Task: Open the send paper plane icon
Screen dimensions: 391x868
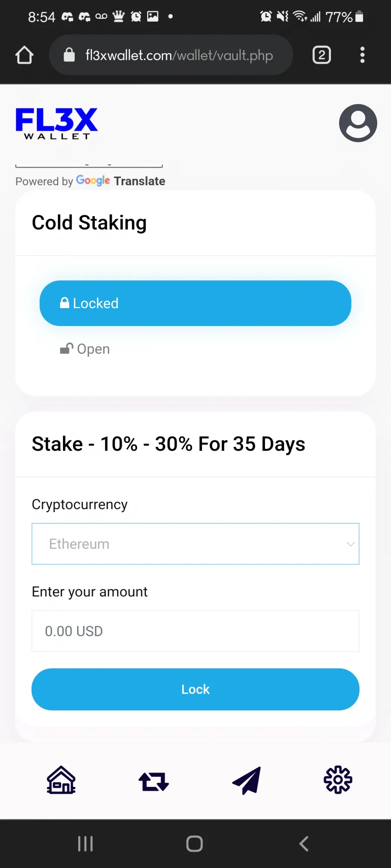Action: (246, 780)
